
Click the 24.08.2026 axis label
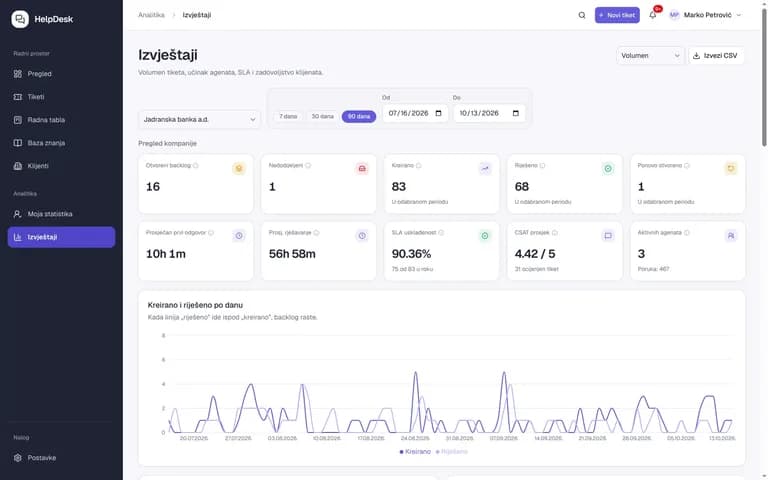point(415,438)
